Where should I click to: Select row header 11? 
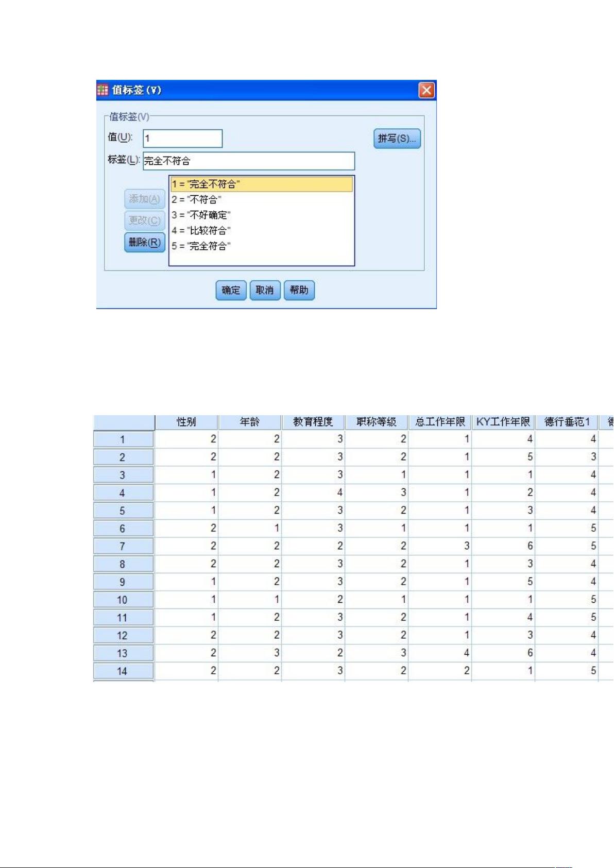123,618
